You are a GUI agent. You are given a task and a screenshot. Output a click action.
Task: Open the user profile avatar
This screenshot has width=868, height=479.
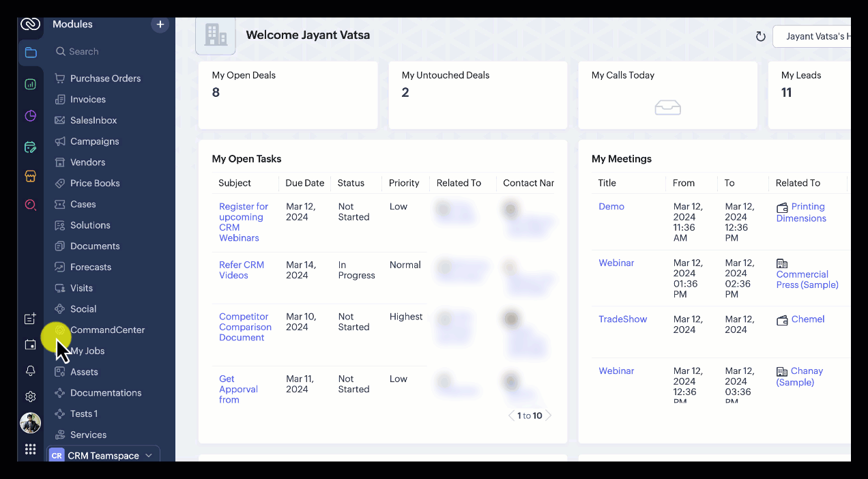click(x=30, y=423)
